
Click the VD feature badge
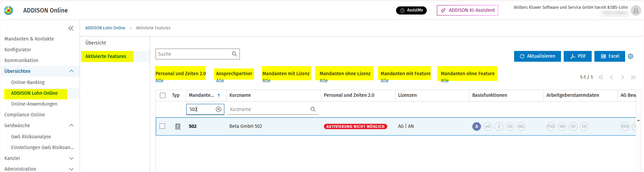tap(573, 126)
